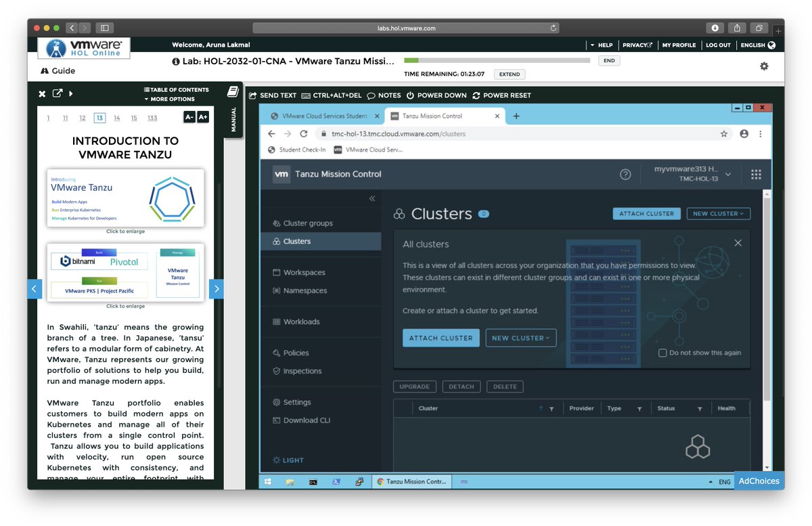Jump to guide page 14
This screenshot has width=812, height=526.
116,118
